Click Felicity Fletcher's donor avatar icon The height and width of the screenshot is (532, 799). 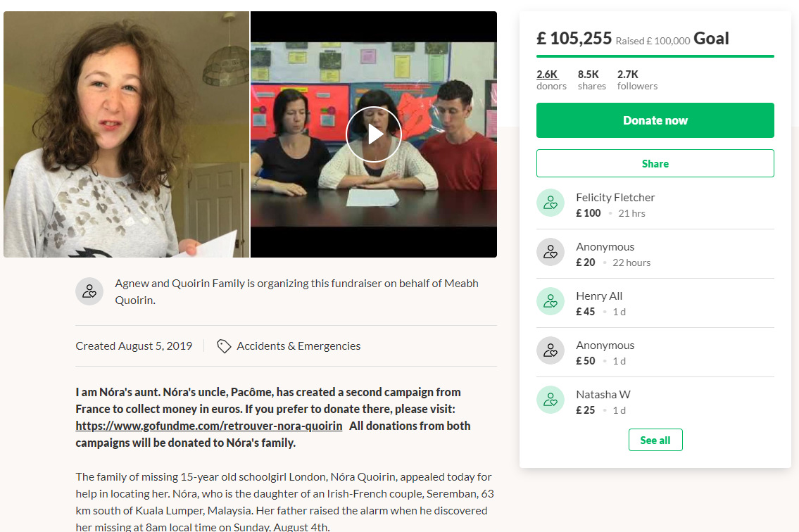(x=551, y=203)
